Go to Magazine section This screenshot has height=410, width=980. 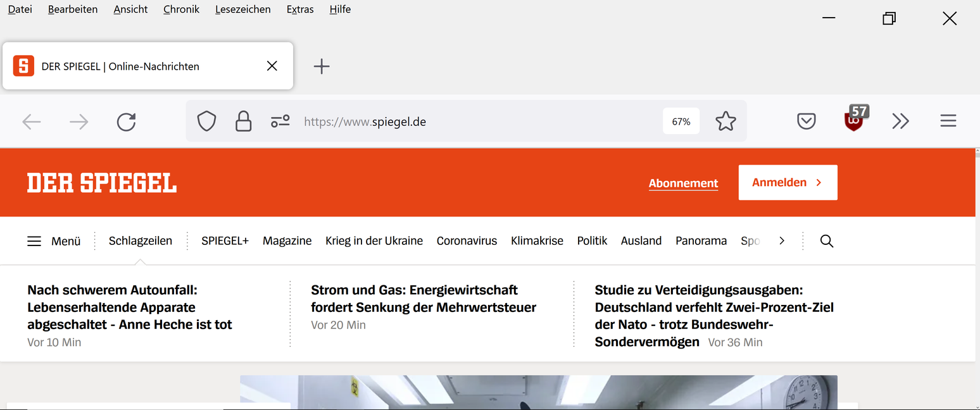(x=287, y=241)
